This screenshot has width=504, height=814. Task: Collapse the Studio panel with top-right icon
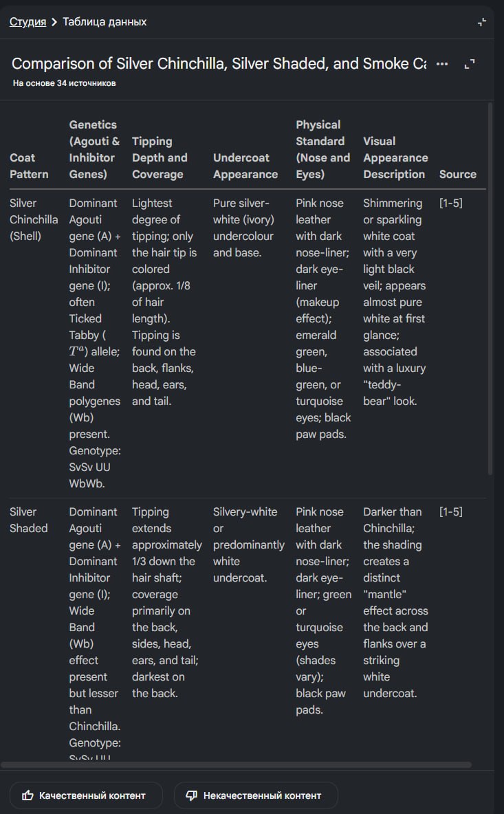point(481,22)
